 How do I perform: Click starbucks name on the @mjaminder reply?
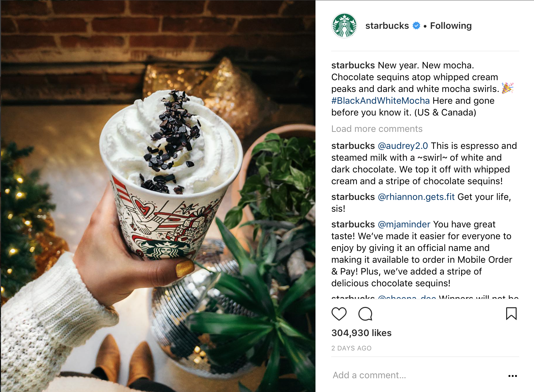[x=353, y=224]
